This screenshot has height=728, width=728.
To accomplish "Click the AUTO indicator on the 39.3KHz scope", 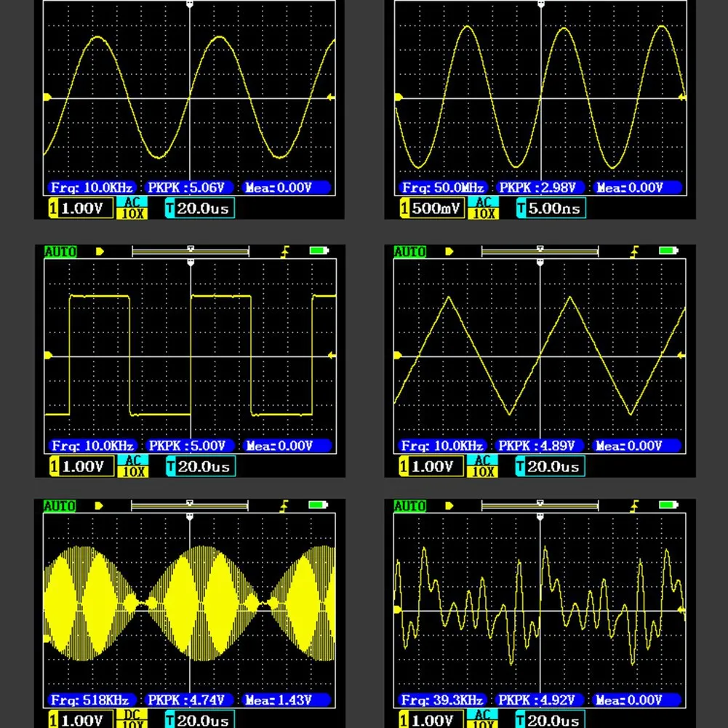I will (409, 506).
